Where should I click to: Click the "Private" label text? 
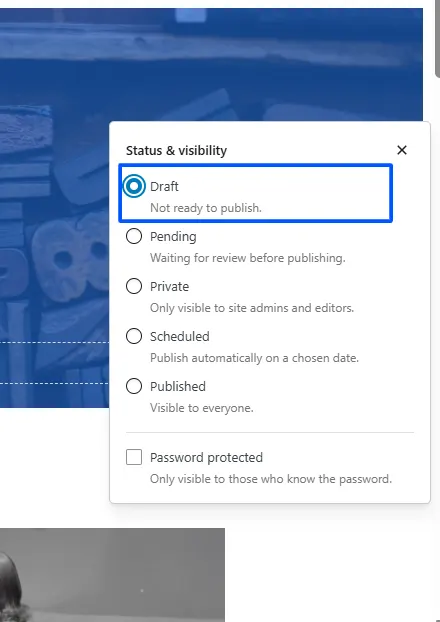[169, 286]
